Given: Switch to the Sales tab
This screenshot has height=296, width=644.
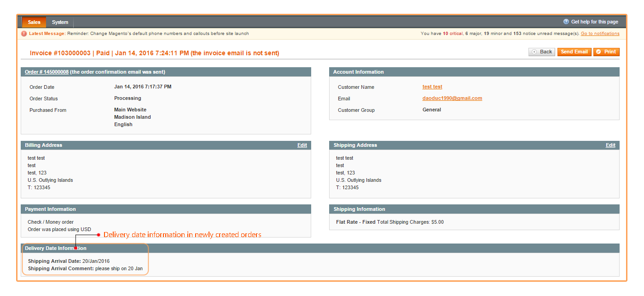Looking at the screenshot, I should point(34,22).
